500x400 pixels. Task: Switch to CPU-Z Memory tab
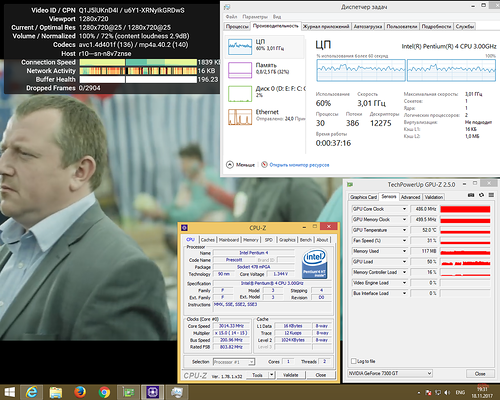point(251,240)
